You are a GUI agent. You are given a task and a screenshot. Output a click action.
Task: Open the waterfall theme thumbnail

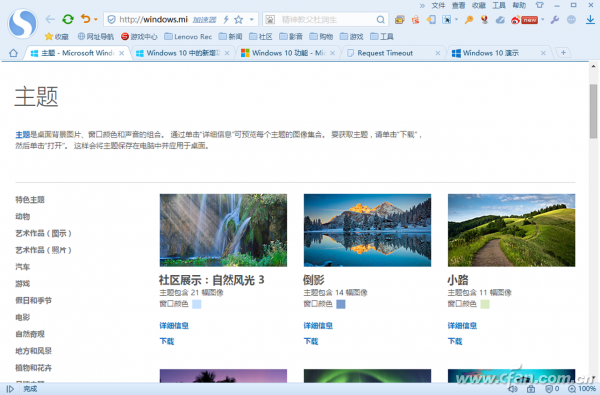[223, 230]
